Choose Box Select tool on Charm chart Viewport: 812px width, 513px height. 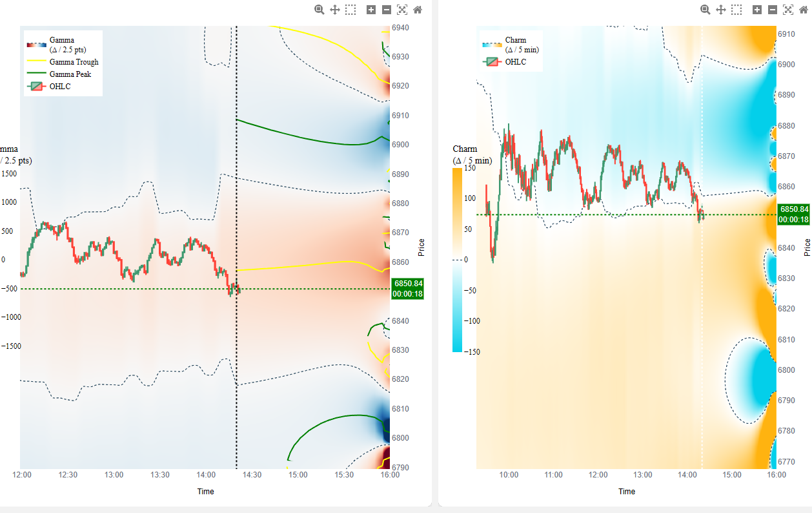[x=736, y=10]
